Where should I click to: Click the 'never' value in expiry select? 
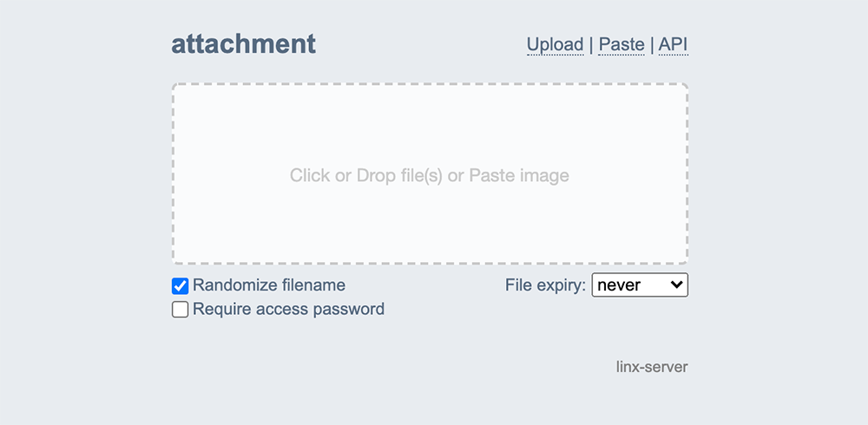619,285
